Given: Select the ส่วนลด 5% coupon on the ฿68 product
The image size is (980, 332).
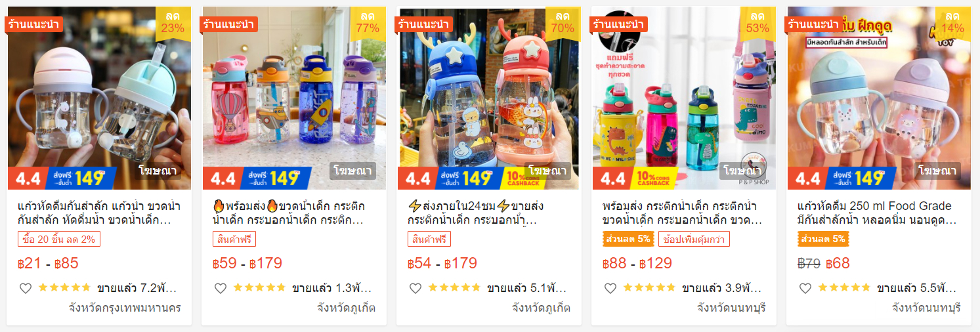Looking at the screenshot, I should point(823,239).
